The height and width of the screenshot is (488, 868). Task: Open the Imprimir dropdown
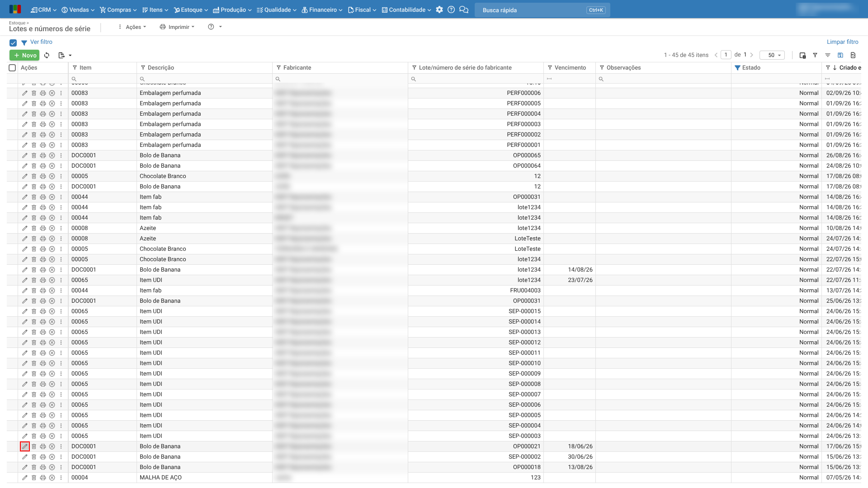[x=177, y=27]
